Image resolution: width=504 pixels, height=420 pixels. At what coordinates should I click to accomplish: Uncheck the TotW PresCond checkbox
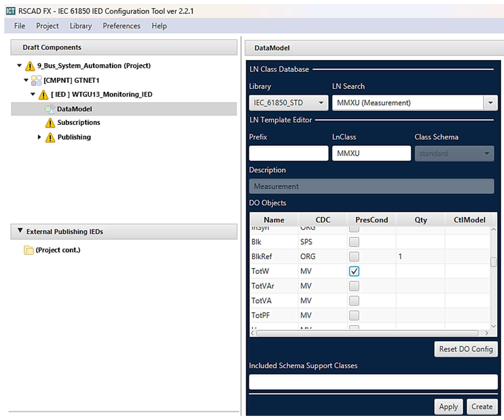pos(354,271)
